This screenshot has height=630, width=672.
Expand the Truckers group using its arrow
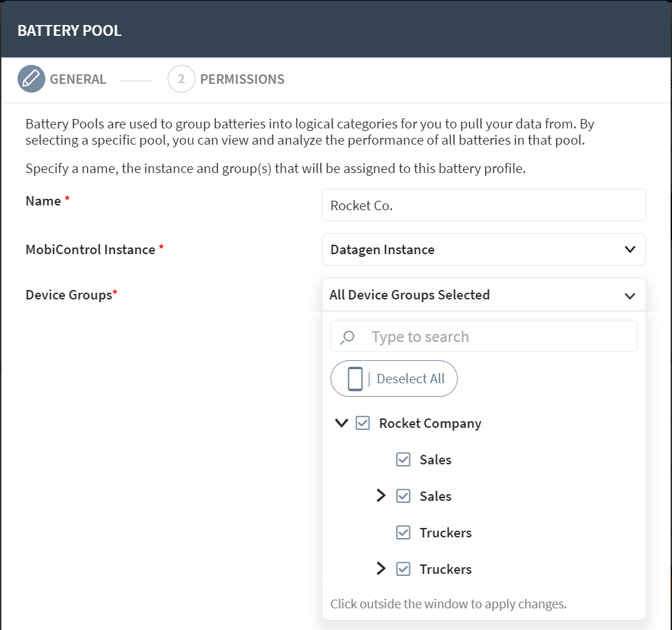381,569
